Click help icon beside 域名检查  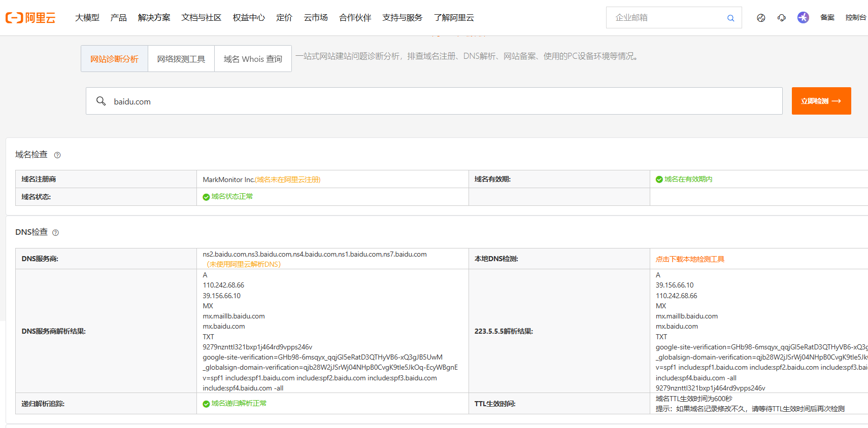[57, 155]
